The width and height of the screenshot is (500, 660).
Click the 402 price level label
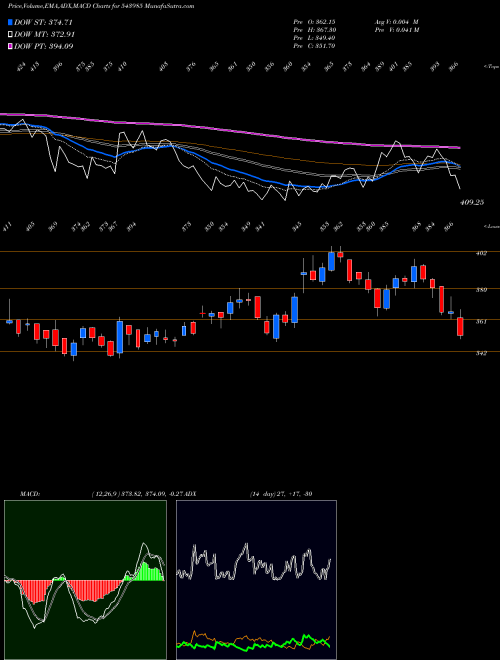click(481, 253)
